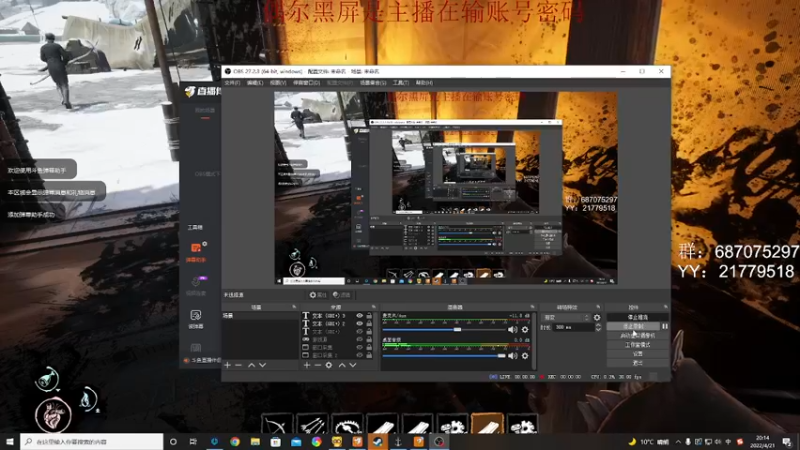
Task: Start the virtual camera button
Action: pyautogui.click(x=638, y=336)
